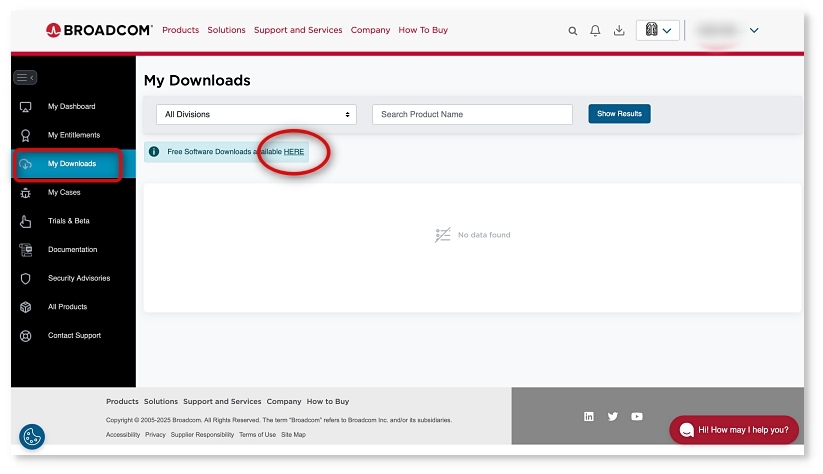Open the notifications bell icon
Screen dimensions: 823x474
pos(595,31)
